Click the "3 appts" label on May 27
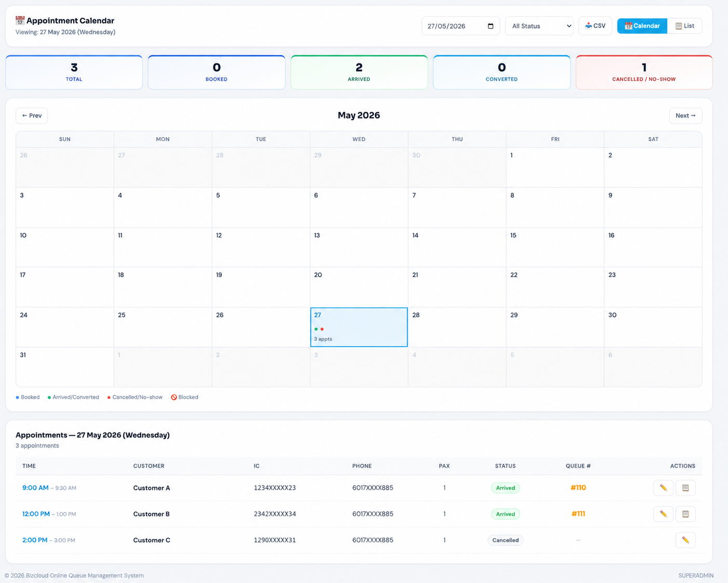 point(323,339)
